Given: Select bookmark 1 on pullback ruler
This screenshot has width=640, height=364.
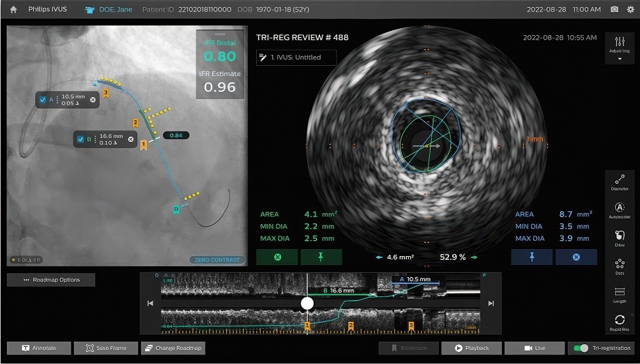Looking at the screenshot, I should (x=308, y=326).
